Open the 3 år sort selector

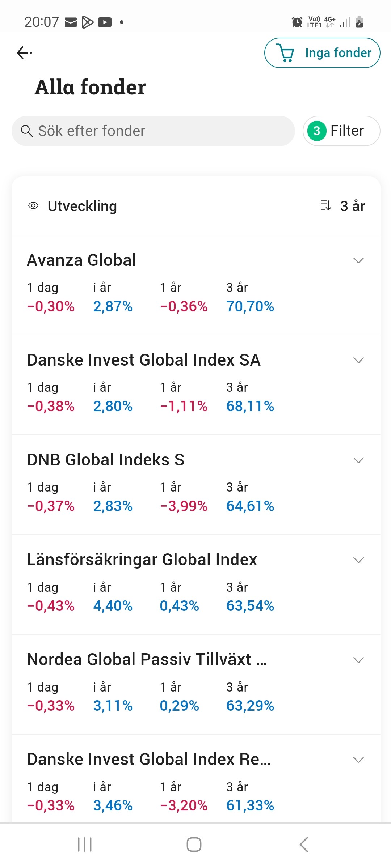click(352, 206)
